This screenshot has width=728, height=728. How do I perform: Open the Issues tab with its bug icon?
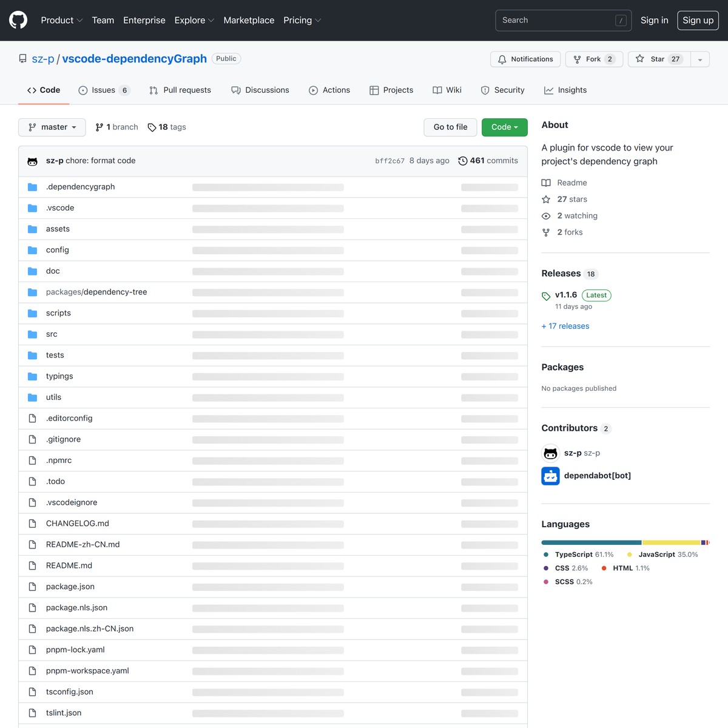83,90
